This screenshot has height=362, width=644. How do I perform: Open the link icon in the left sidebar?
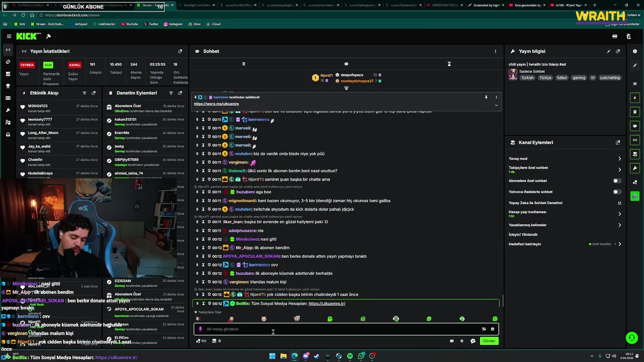point(8,62)
